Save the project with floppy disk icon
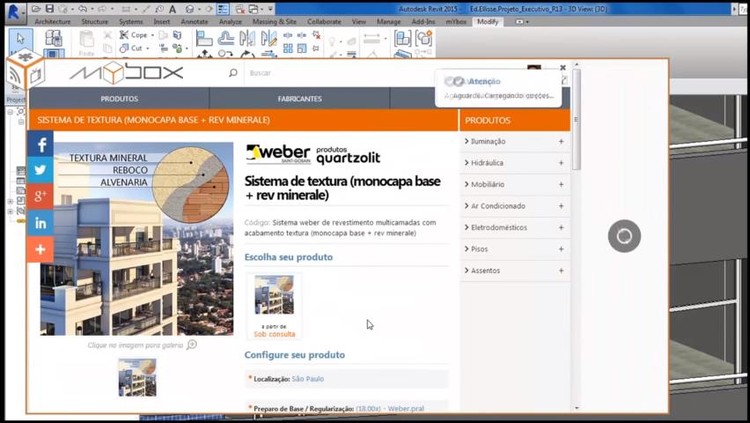 tap(50, 9)
